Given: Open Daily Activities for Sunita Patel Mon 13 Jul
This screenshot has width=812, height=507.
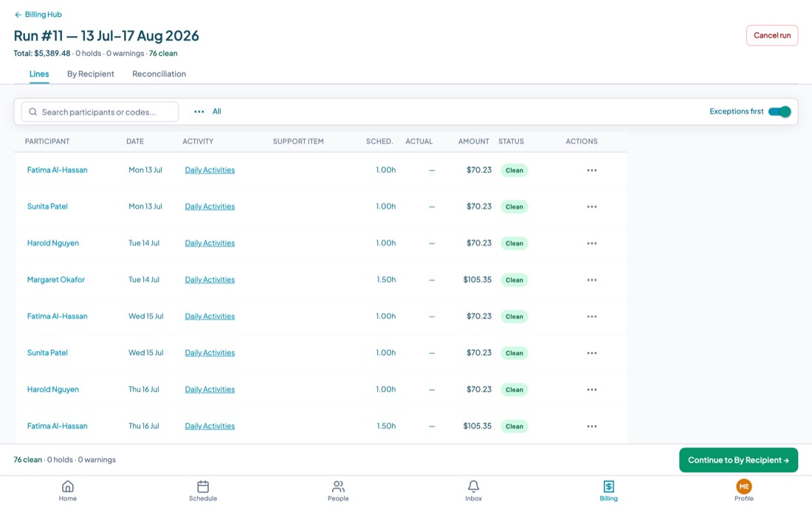Looking at the screenshot, I should 210,206.
